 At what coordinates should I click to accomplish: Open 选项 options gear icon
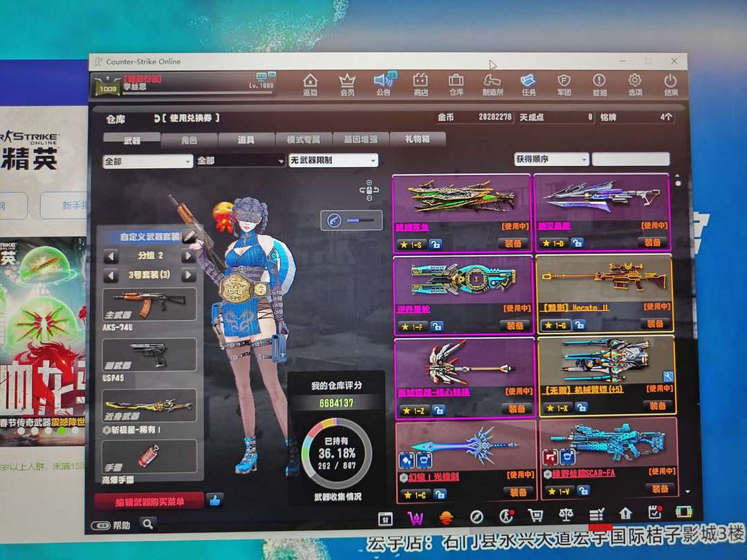pyautogui.click(x=635, y=84)
